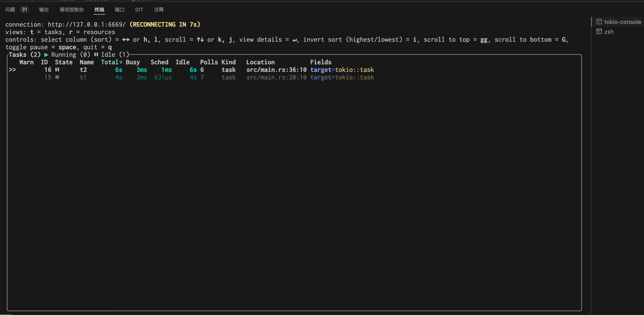Click the Total value 6s for t2

(x=119, y=70)
